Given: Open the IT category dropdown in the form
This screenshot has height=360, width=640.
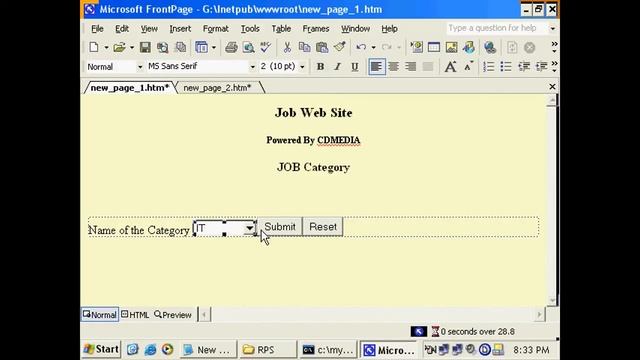Looking at the screenshot, I should (249, 229).
